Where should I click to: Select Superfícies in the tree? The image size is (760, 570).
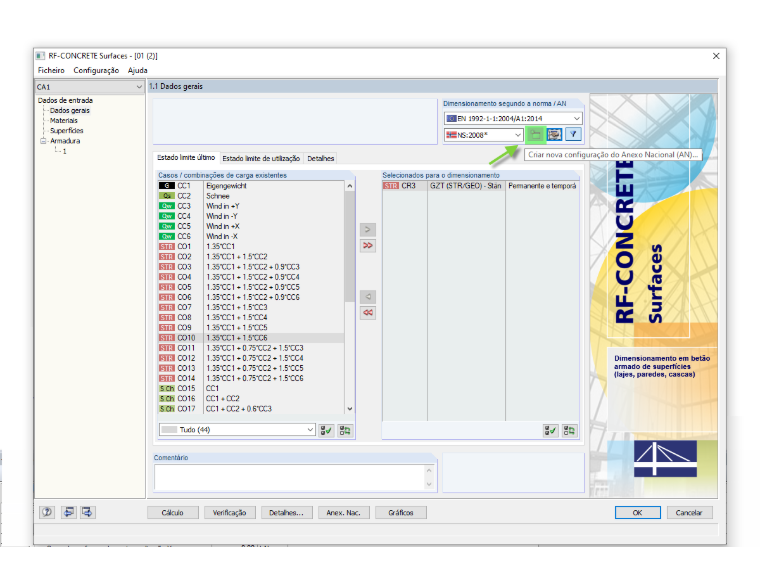(x=66, y=131)
